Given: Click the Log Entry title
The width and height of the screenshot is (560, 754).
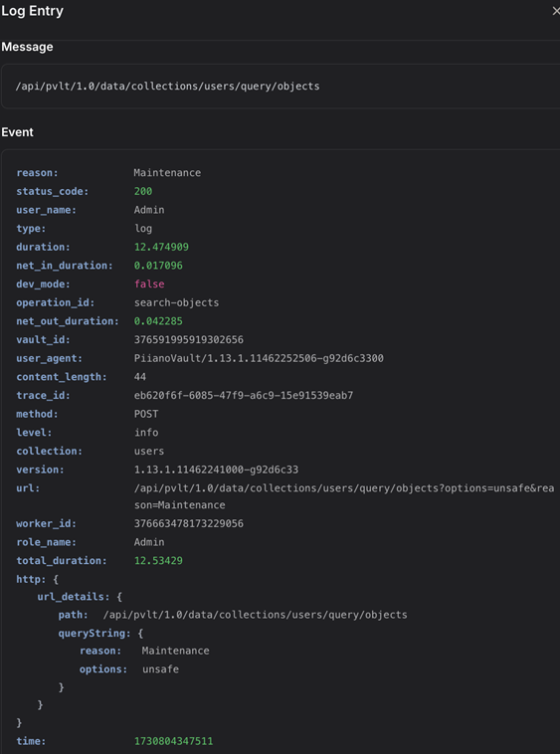Looking at the screenshot, I should pos(32,11).
